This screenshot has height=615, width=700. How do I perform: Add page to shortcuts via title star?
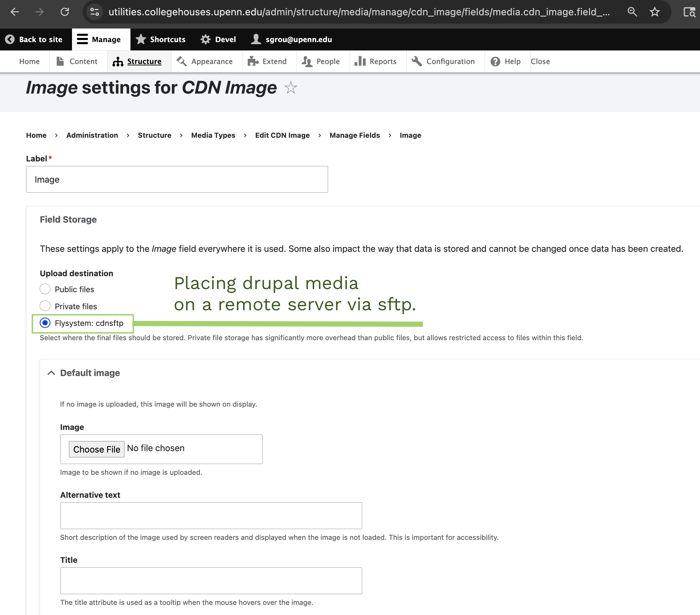291,88
